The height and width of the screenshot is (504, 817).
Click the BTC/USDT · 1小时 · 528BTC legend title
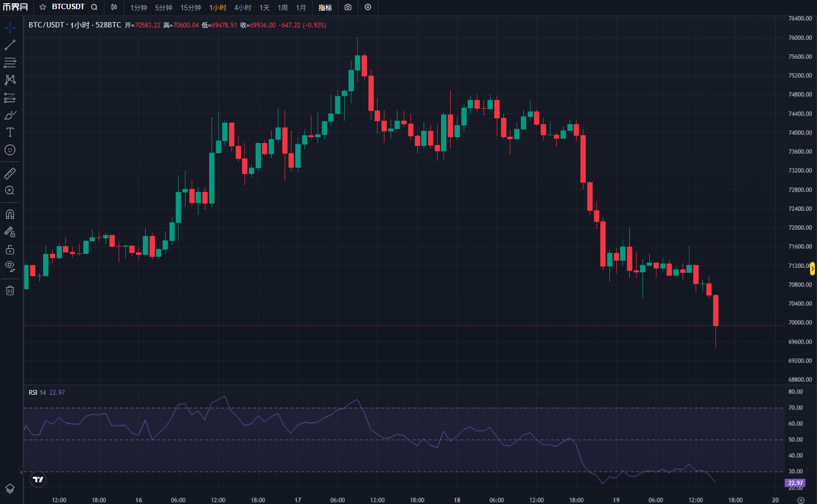(75, 25)
